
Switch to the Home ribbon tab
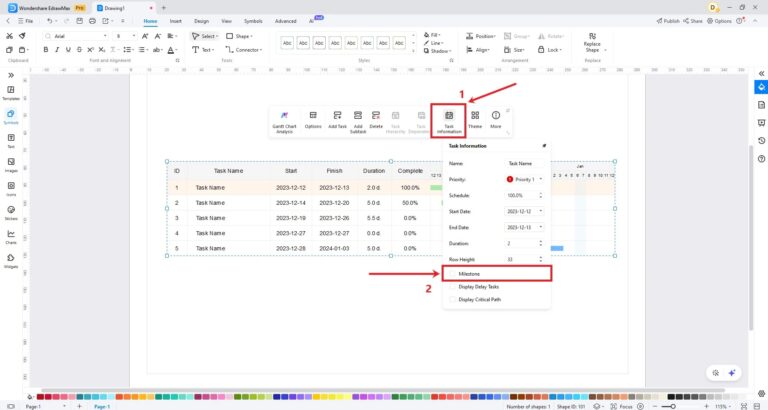(x=150, y=21)
